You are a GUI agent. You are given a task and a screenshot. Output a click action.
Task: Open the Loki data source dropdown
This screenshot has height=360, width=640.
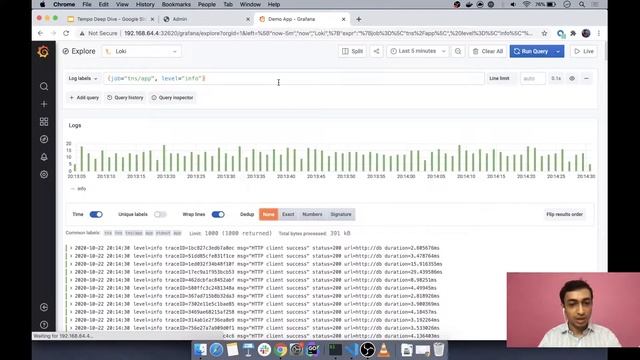tap(141, 51)
